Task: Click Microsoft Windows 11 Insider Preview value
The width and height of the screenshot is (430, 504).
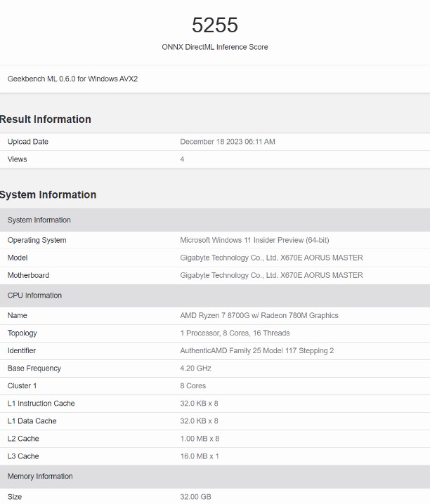Action: click(x=254, y=240)
